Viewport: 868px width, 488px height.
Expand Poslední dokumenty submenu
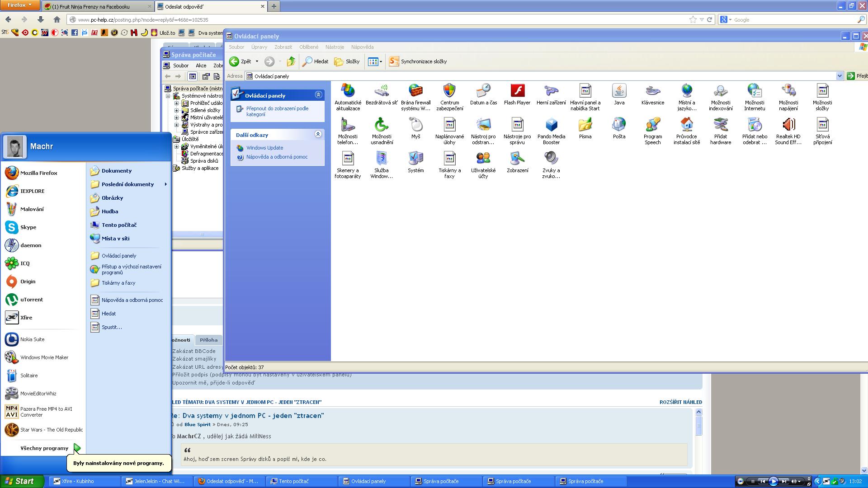[x=128, y=184]
